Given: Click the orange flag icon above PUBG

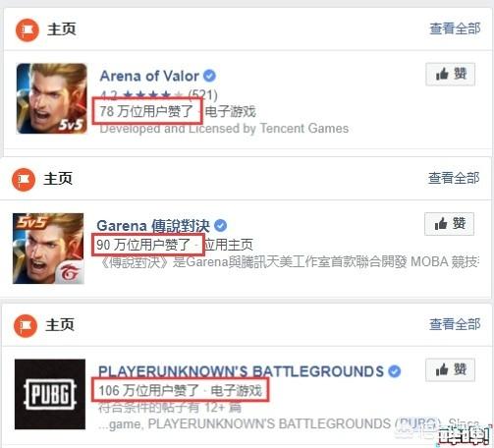Looking at the screenshot, I should coord(26,326).
